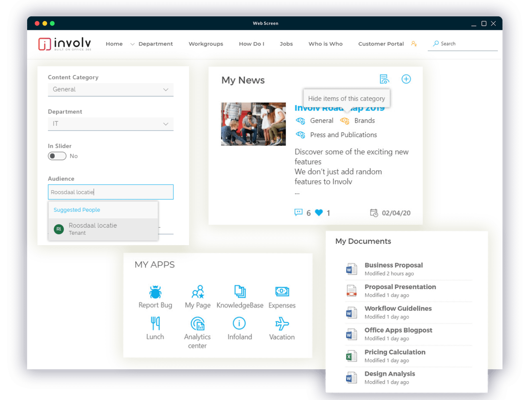Open the Content Category dropdown
This screenshot has height=400, width=532.
(x=110, y=89)
